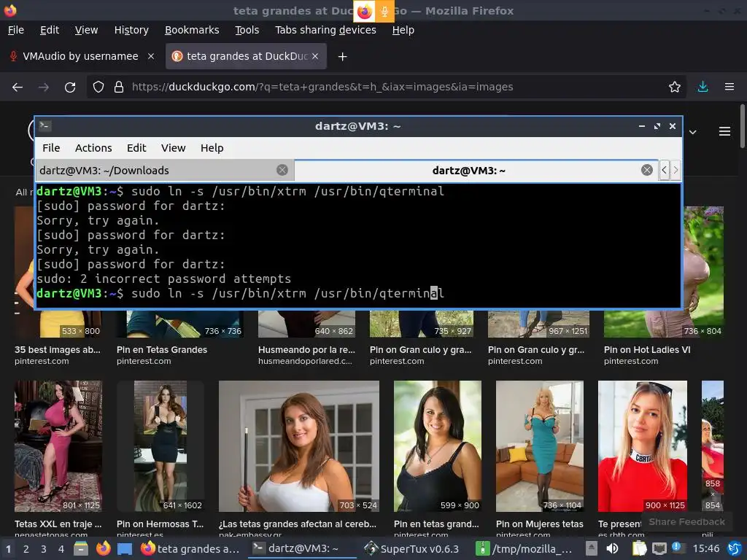Switch to workspace 1 in taskbar

[8, 549]
